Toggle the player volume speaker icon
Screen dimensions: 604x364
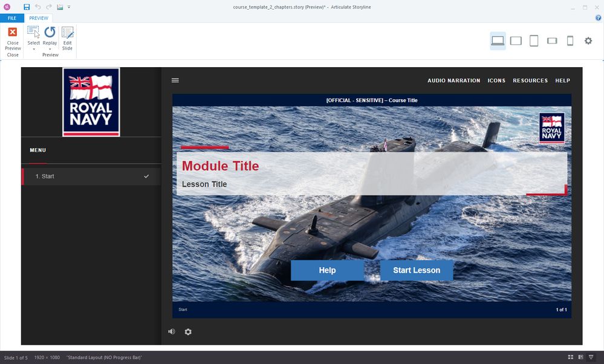click(172, 332)
